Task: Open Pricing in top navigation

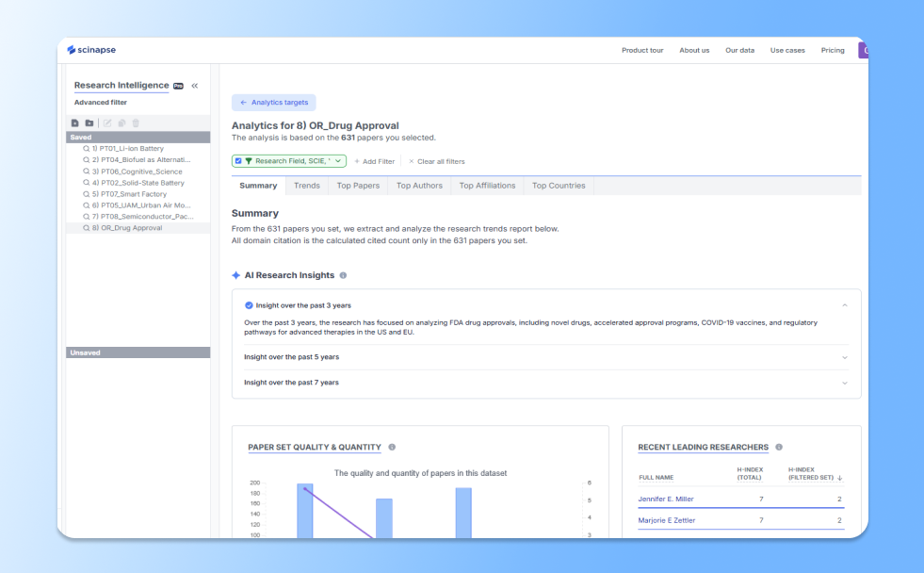Action: click(833, 51)
